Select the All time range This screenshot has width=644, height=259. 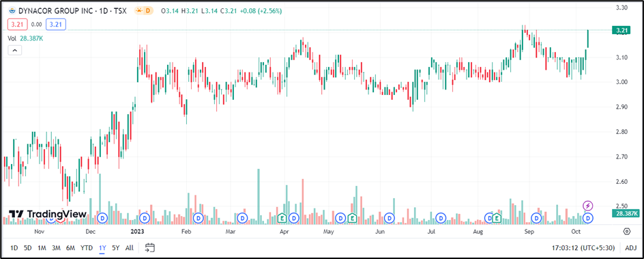pyautogui.click(x=130, y=248)
